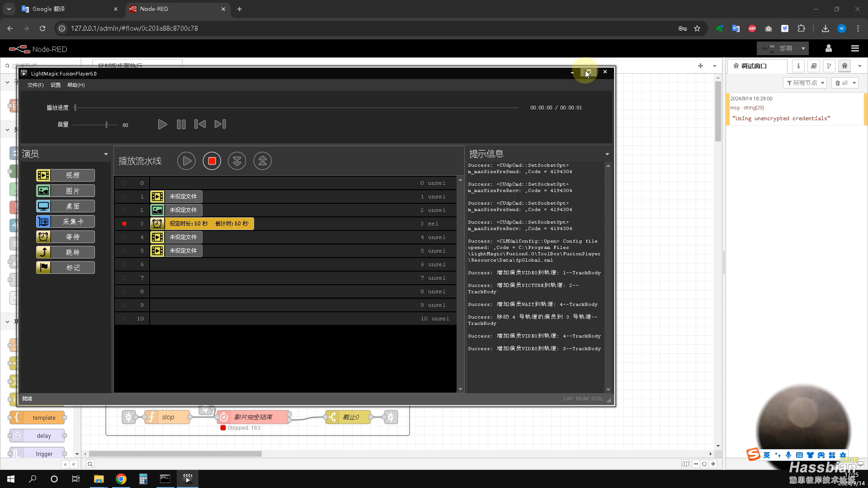Open the 帮助(H) menu in FusionPlayer
This screenshot has height=488, width=868.
76,85
